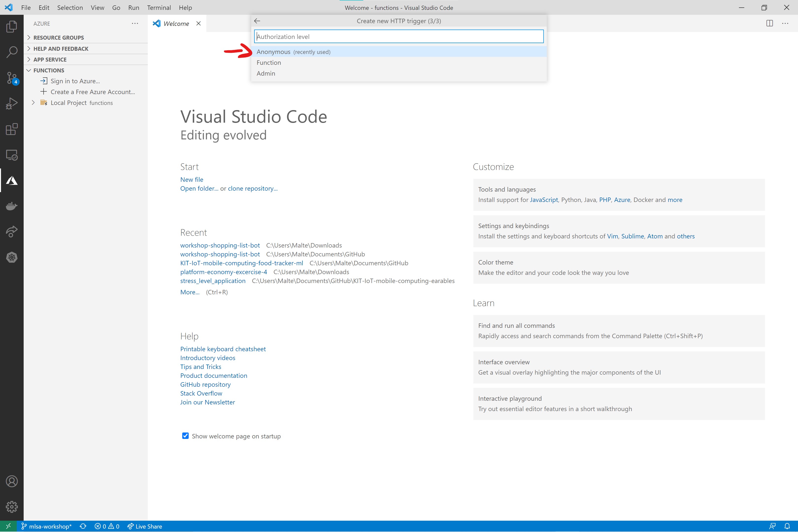798x532 pixels.
Task: Open Find and run all commands card
Action: point(619,331)
